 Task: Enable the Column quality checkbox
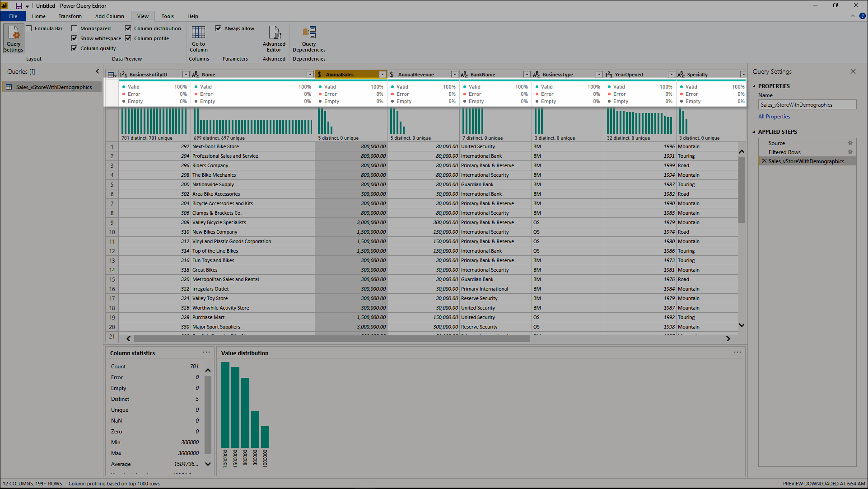(75, 48)
